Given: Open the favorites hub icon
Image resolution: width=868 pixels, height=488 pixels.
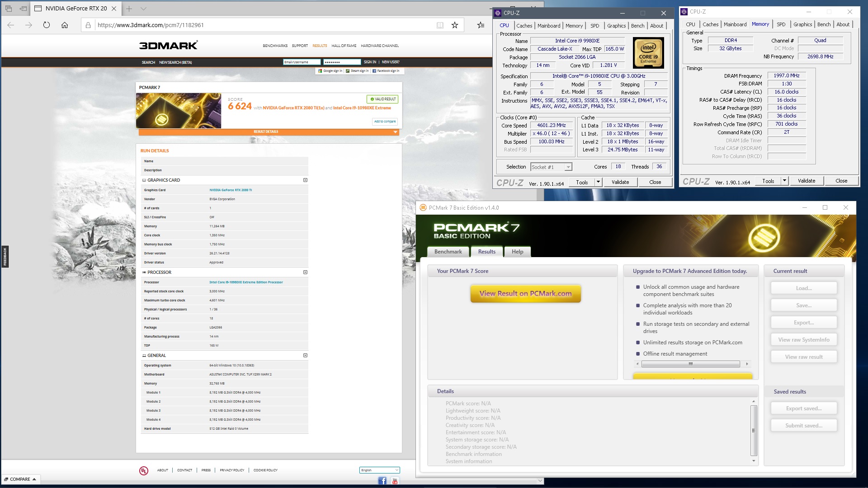Looking at the screenshot, I should pyautogui.click(x=481, y=25).
